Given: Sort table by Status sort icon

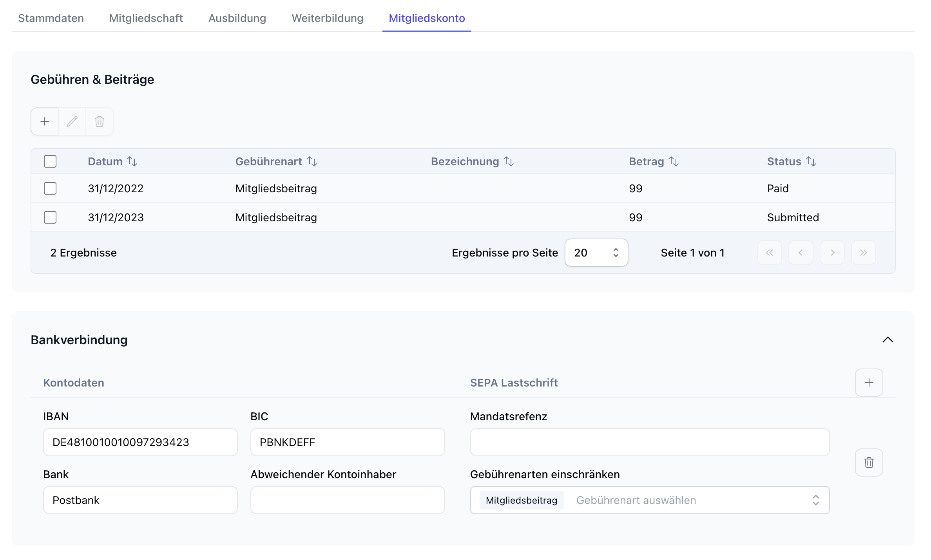Looking at the screenshot, I should point(811,161).
